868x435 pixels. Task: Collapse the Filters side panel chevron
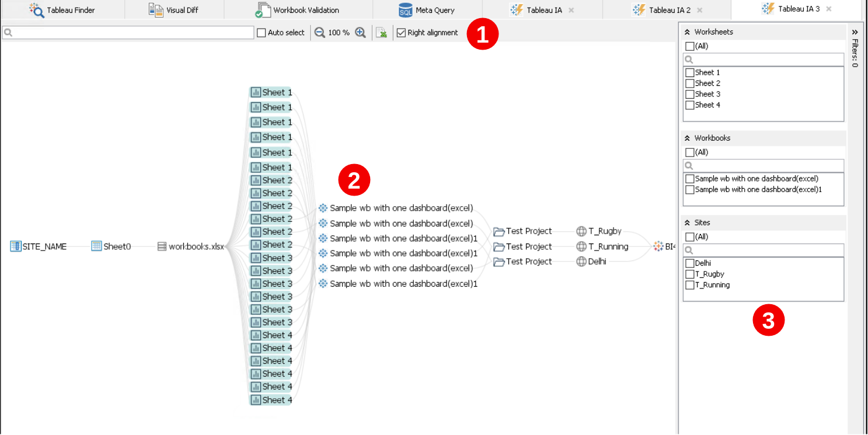tap(855, 32)
